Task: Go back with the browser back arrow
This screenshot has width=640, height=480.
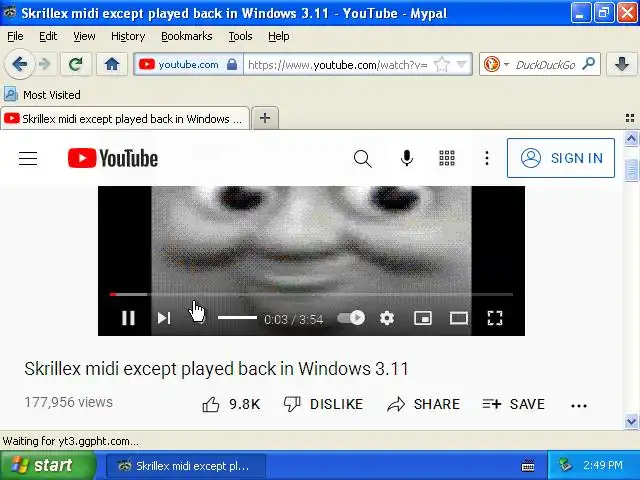Action: click(19, 64)
